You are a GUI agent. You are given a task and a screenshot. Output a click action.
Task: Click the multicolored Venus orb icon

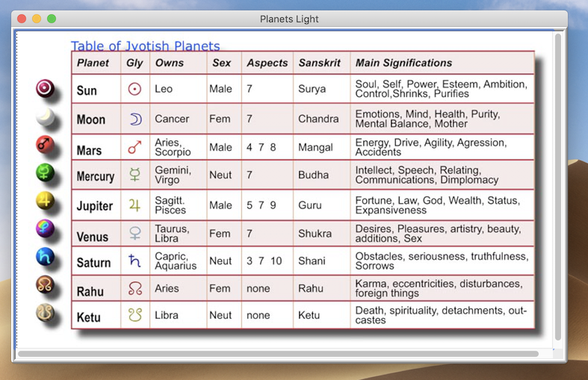click(45, 229)
